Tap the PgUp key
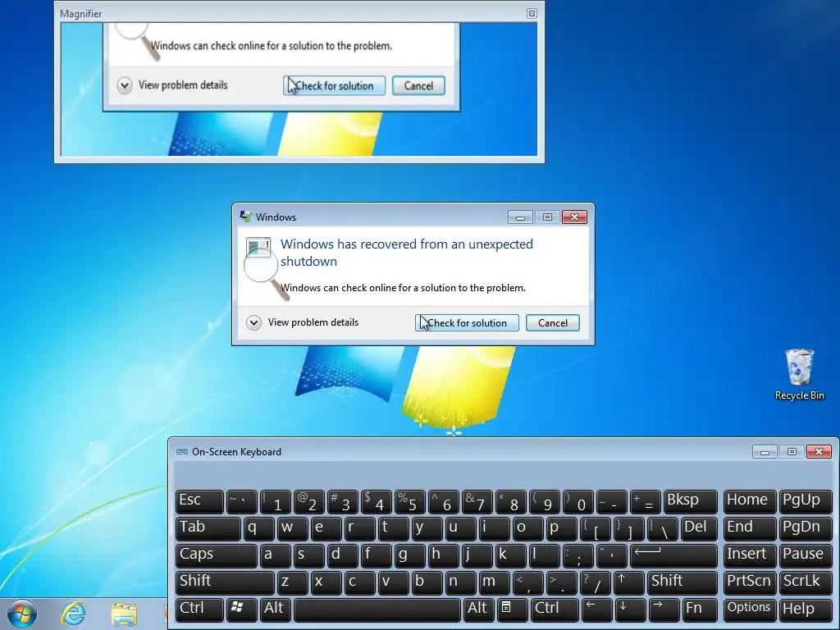Viewport: 840px width, 630px height. click(x=806, y=501)
